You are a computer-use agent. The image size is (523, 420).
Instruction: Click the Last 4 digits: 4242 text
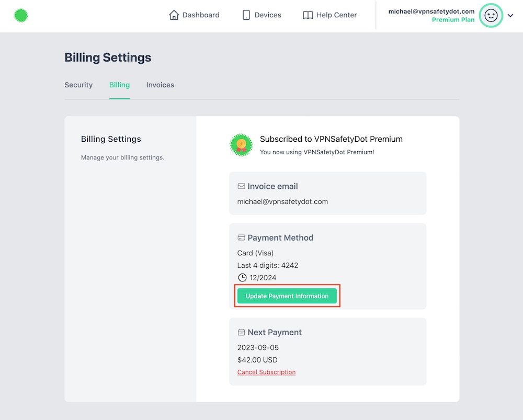268,265
